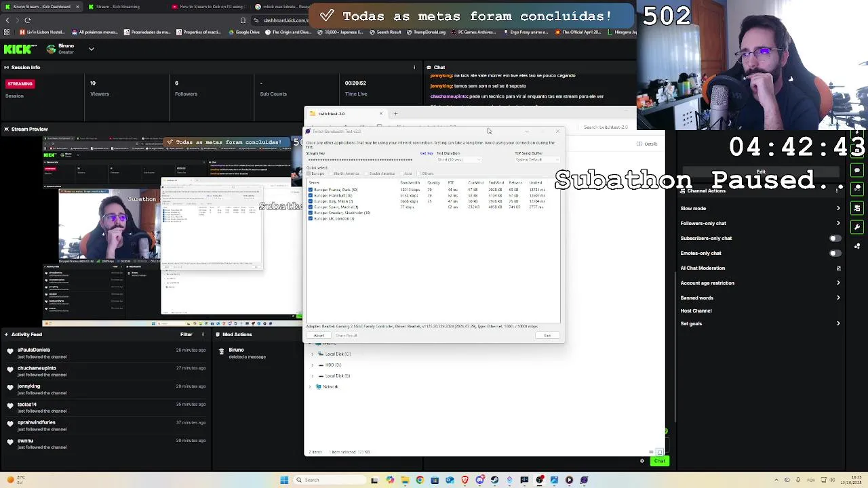Uncheck Europe: France, Paris server
868x488 pixels.
tap(311, 190)
